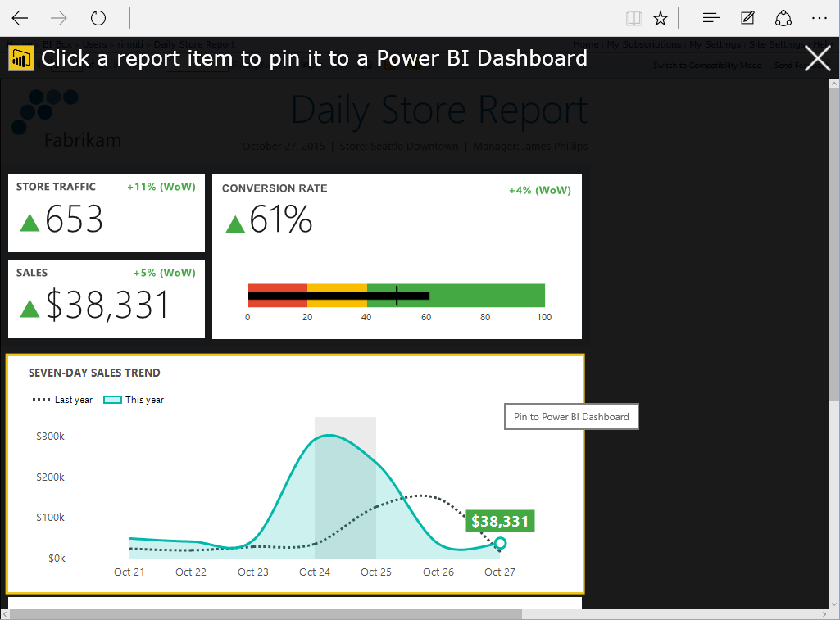Go to Home

coord(586,44)
